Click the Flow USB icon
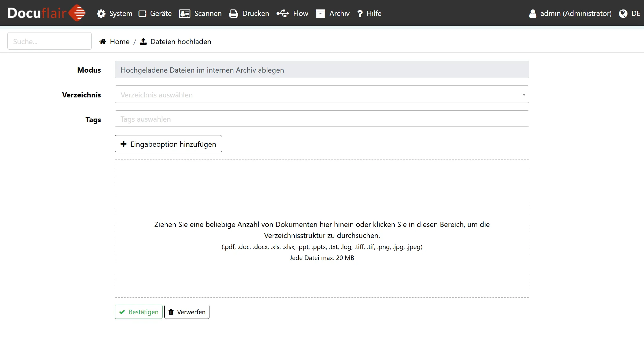Viewport: 644px width, 344px height. (x=282, y=13)
